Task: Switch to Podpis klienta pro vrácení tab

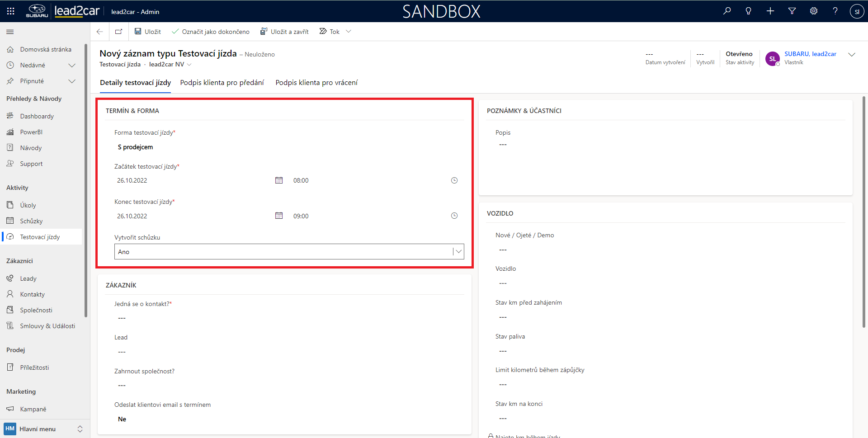Action: point(316,83)
